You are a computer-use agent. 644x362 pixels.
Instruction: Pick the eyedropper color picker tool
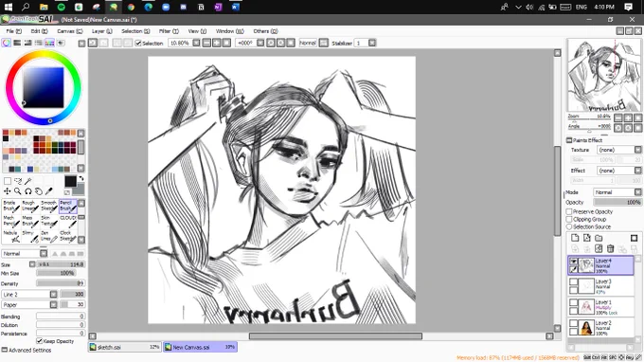tap(49, 191)
